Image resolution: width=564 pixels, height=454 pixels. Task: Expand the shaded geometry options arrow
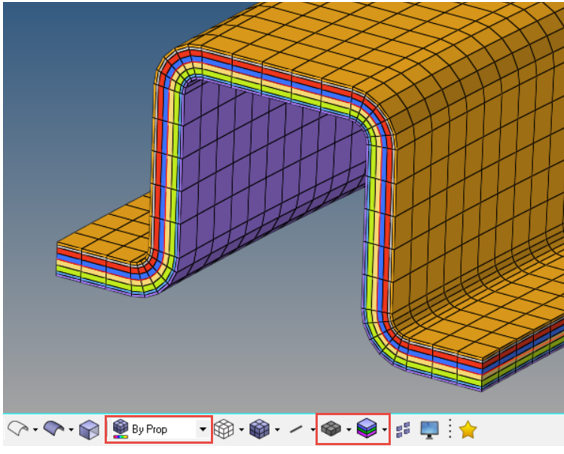pyautogui.click(x=71, y=430)
